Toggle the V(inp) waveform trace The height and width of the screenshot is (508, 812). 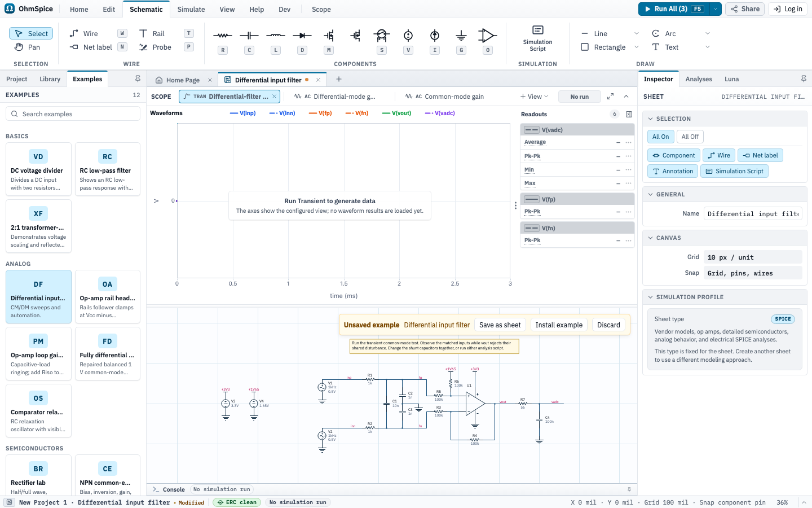(243, 113)
